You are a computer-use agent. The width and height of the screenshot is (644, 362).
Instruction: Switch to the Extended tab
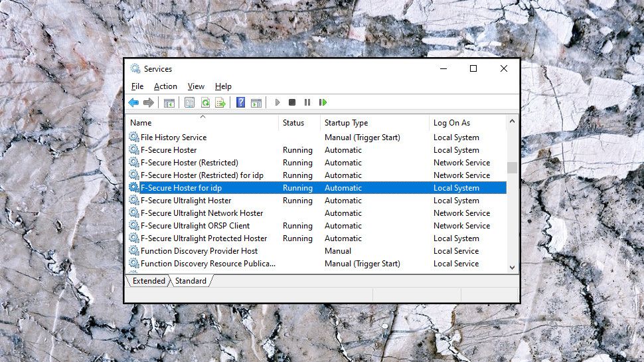tap(149, 281)
